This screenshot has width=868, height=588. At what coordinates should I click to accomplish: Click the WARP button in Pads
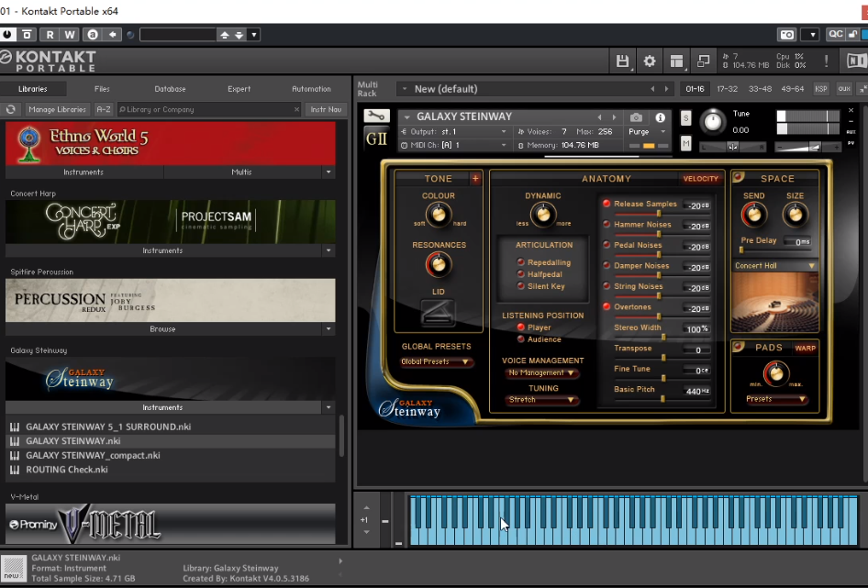click(x=805, y=349)
